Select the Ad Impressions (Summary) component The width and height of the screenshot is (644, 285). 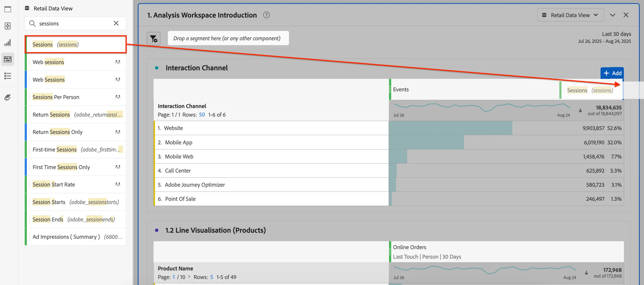pos(75,237)
